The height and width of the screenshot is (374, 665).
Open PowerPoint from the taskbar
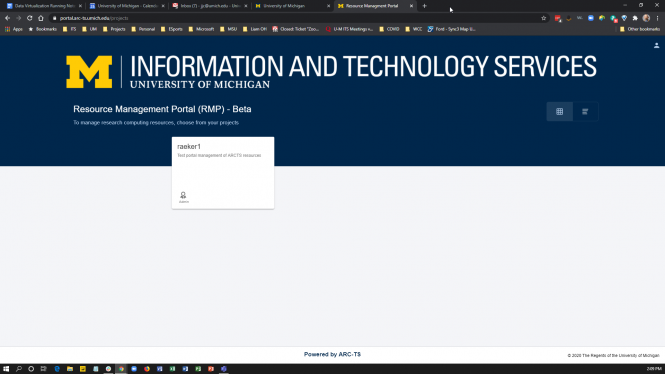(x=211, y=369)
